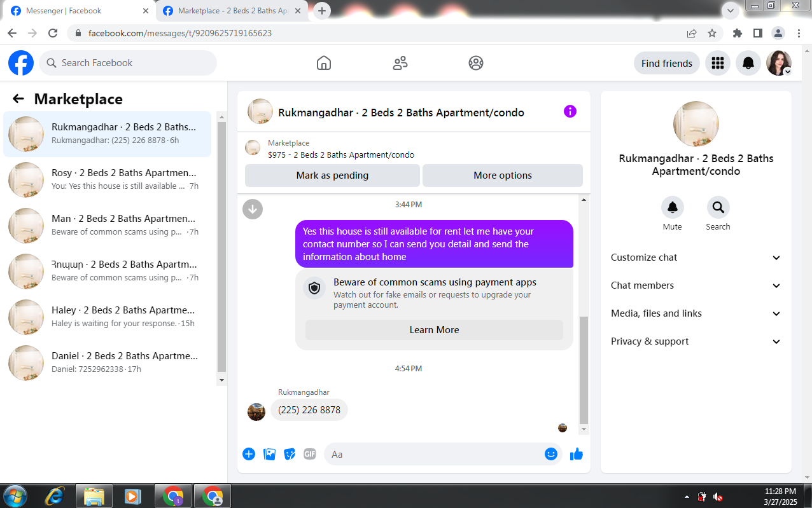The height and width of the screenshot is (508, 812).
Task: Expand Media, files and links section
Action: pyautogui.click(x=696, y=313)
